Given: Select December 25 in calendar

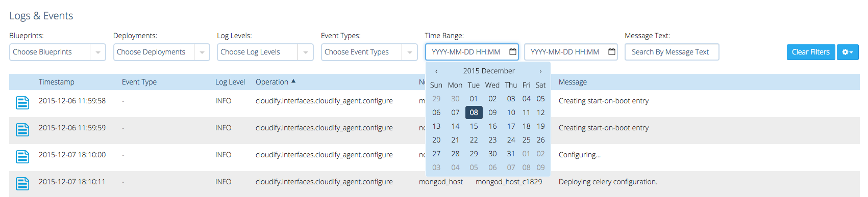Looking at the screenshot, I should pos(526,140).
